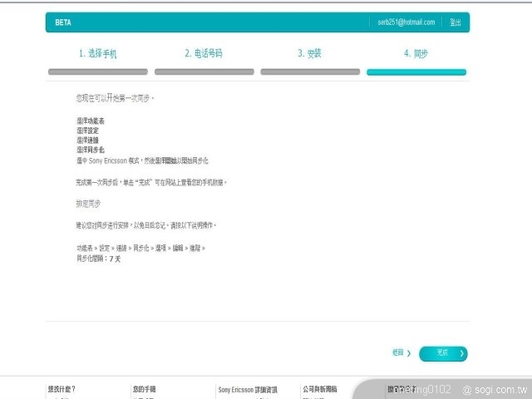Click the gray progress bar under step 1
This screenshot has width=532, height=399.
tap(98, 72)
